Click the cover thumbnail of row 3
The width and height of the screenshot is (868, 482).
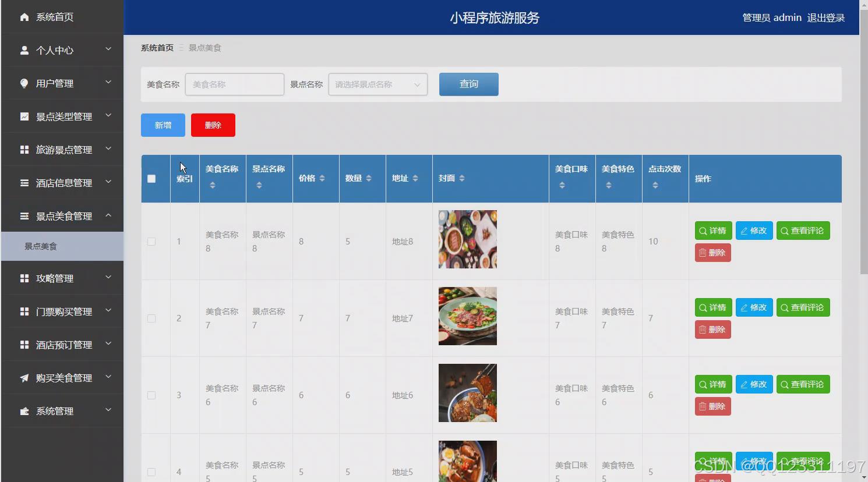coord(468,393)
